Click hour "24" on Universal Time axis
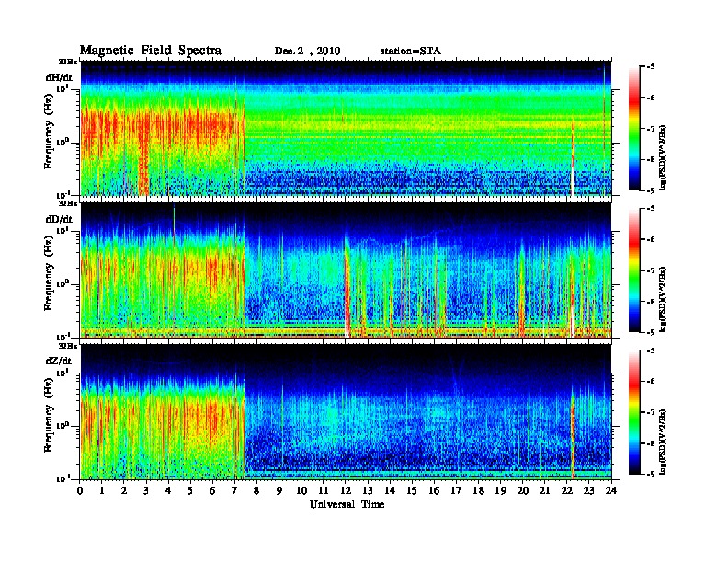The image size is (728, 563). click(x=611, y=490)
